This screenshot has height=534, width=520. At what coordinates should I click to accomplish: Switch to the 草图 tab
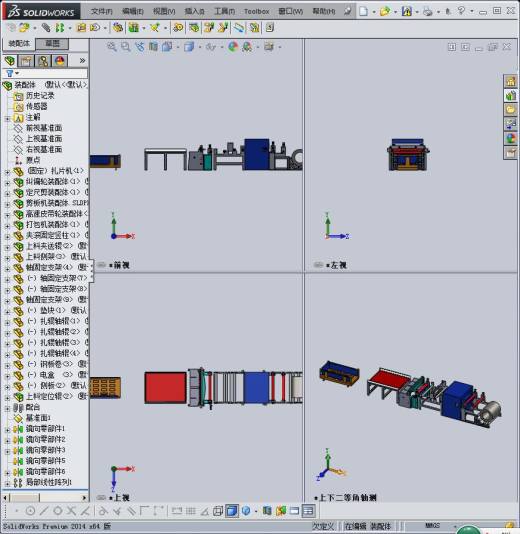pyautogui.click(x=52, y=44)
